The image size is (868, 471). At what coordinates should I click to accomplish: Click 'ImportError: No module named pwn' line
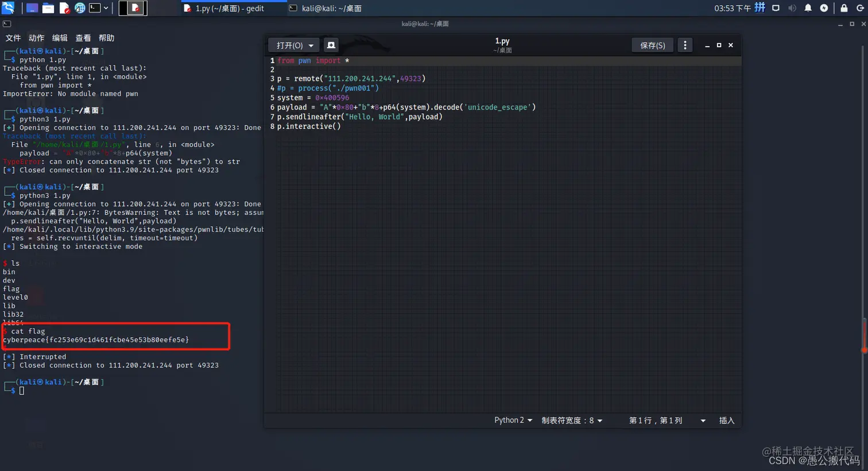[x=71, y=94]
